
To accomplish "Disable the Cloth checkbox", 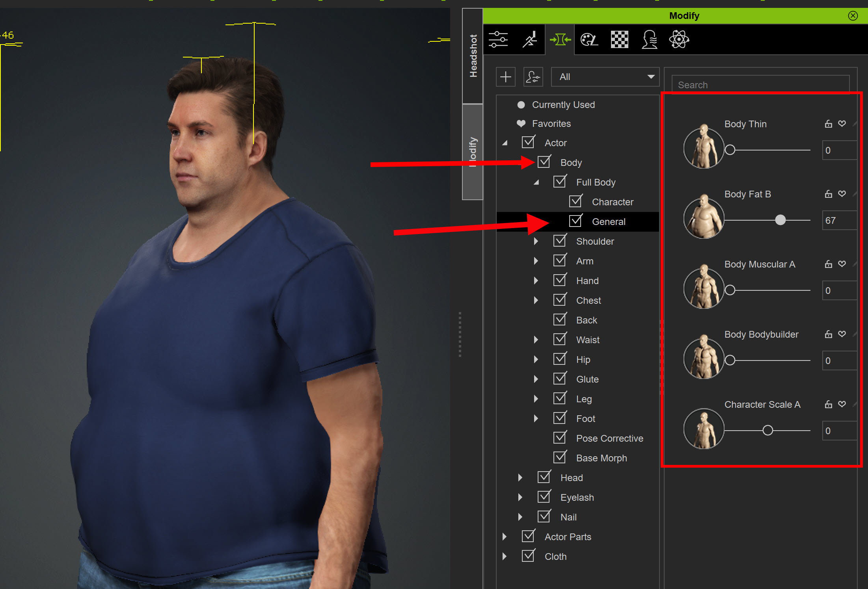I will [528, 556].
